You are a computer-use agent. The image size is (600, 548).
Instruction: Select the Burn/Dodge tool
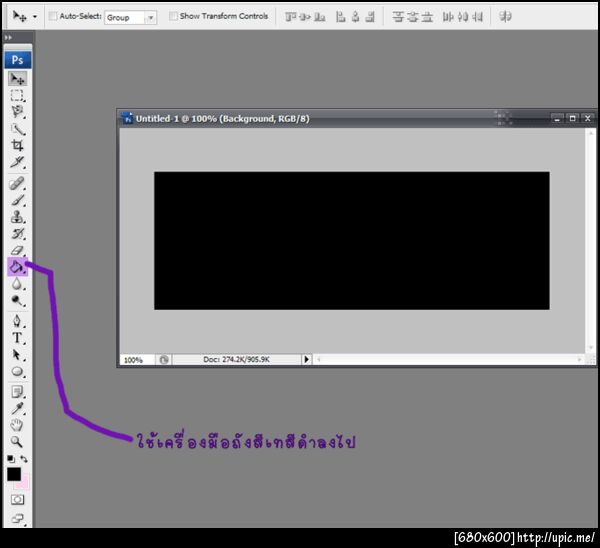(x=17, y=301)
